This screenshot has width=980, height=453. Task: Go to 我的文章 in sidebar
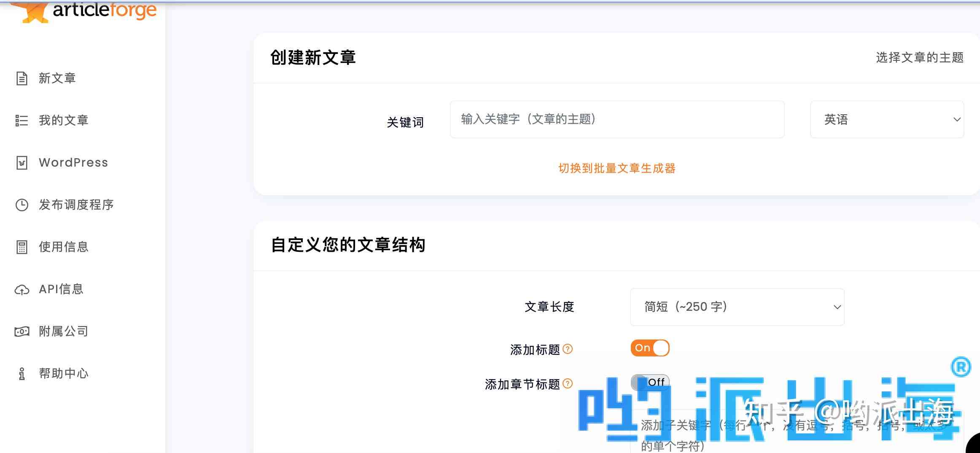63,121
